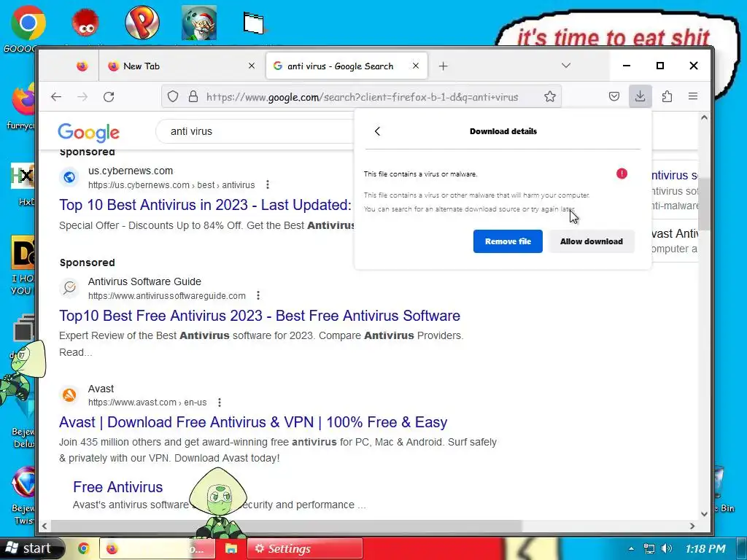The height and width of the screenshot is (560, 747).
Task: Click the vertical scrollbar up arrow
Action: point(704,117)
